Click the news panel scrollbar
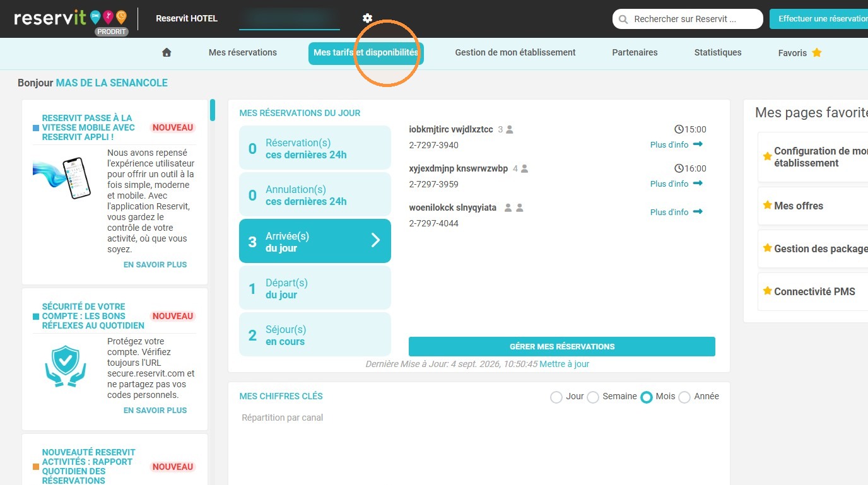The image size is (868, 485). pyautogui.click(x=213, y=110)
